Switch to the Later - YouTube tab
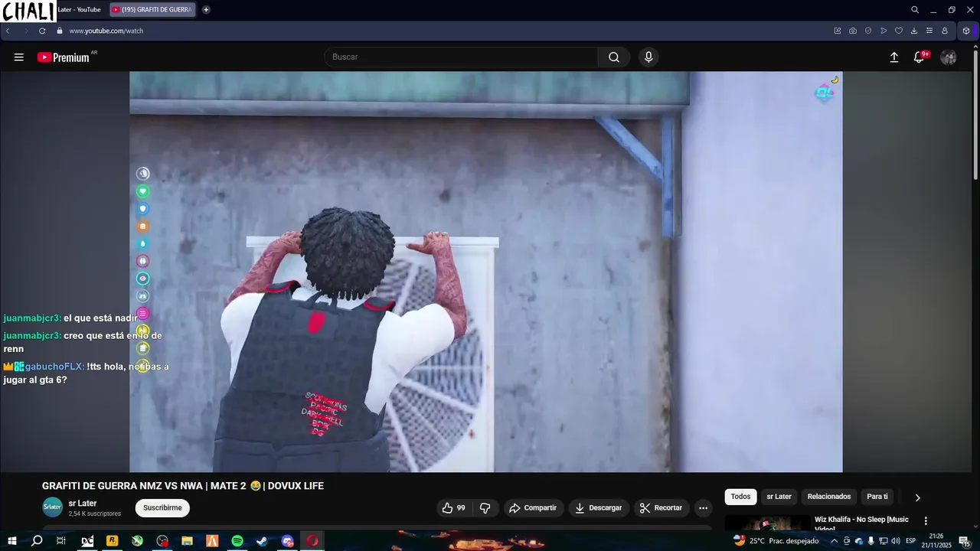 (79, 10)
